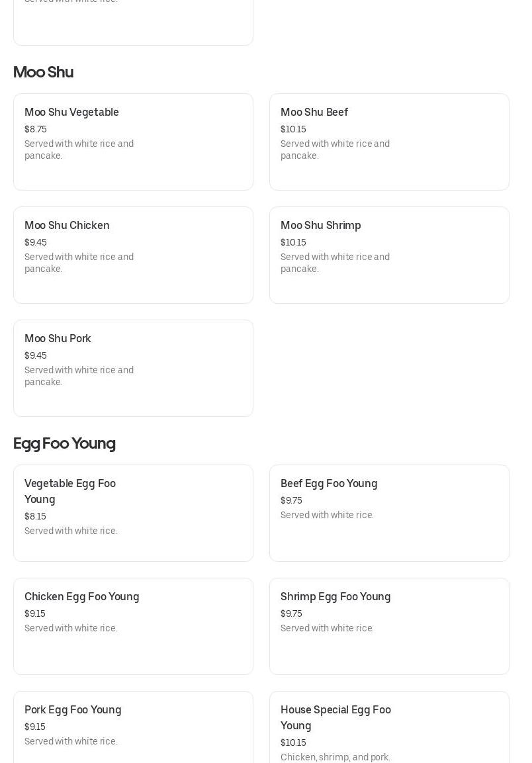This screenshot has width=532, height=763.
Task: Open Moo Shu Pork item details
Action: click(133, 368)
